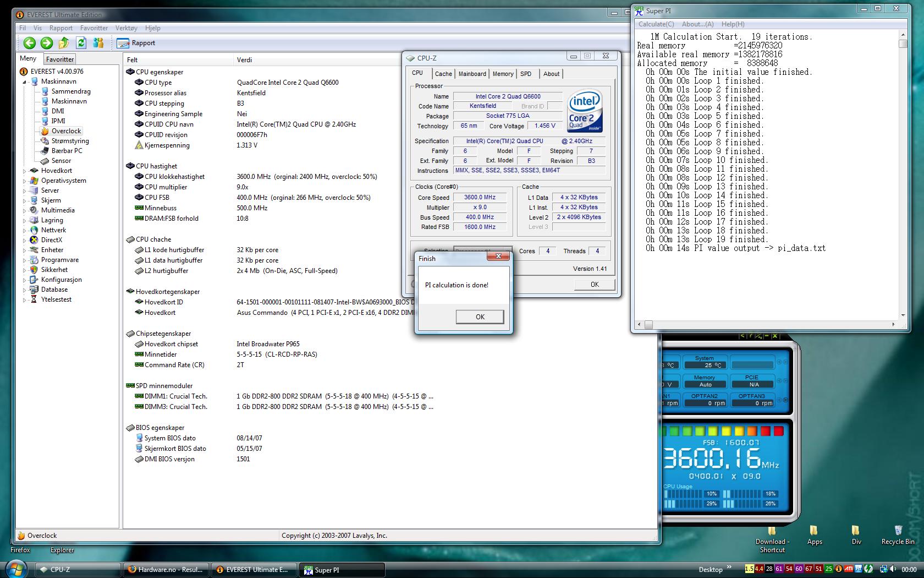
Task: Click the refresh icon in EVEREST toolbar
Action: tap(81, 43)
